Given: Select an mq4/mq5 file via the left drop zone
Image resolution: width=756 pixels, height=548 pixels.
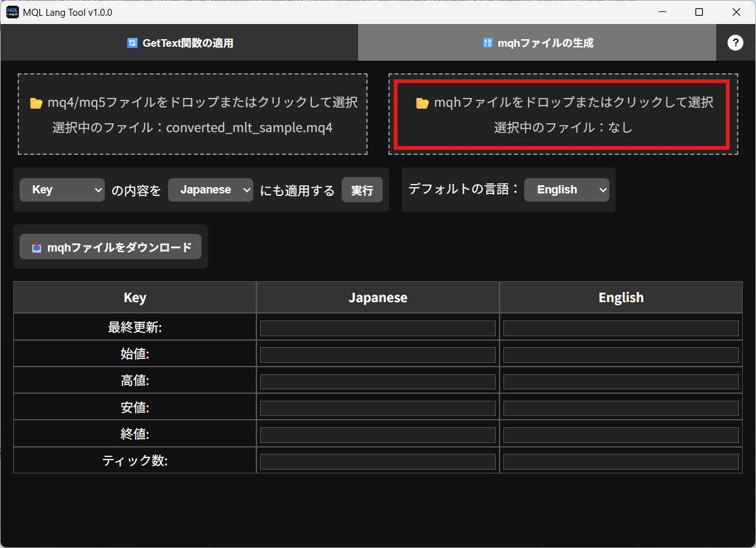Looking at the screenshot, I should pos(193,114).
